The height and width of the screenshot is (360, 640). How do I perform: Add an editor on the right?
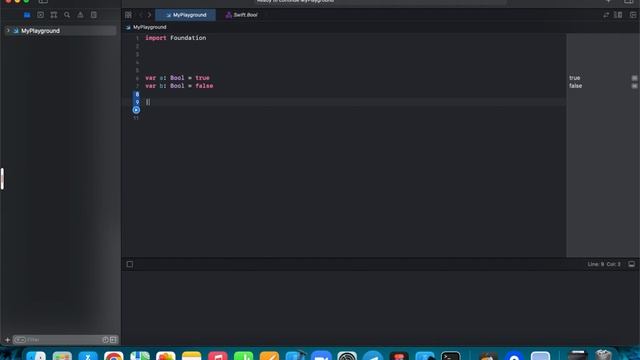[633, 15]
